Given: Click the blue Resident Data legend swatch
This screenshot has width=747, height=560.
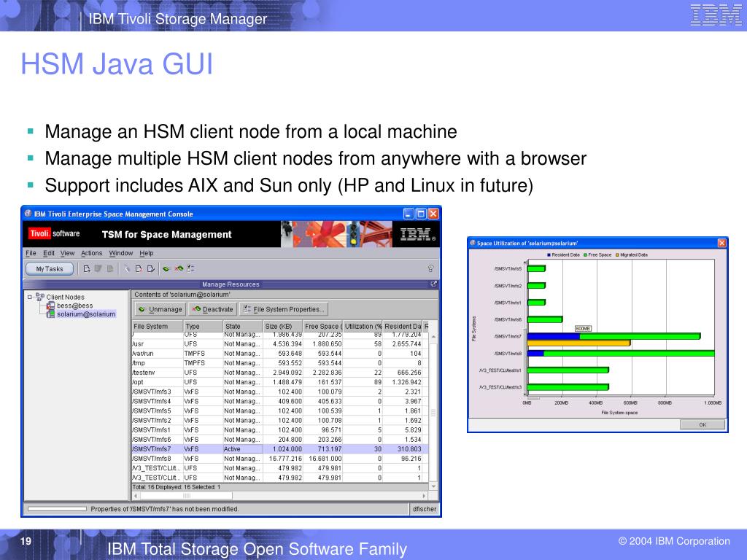Looking at the screenshot, I should click(549, 254).
